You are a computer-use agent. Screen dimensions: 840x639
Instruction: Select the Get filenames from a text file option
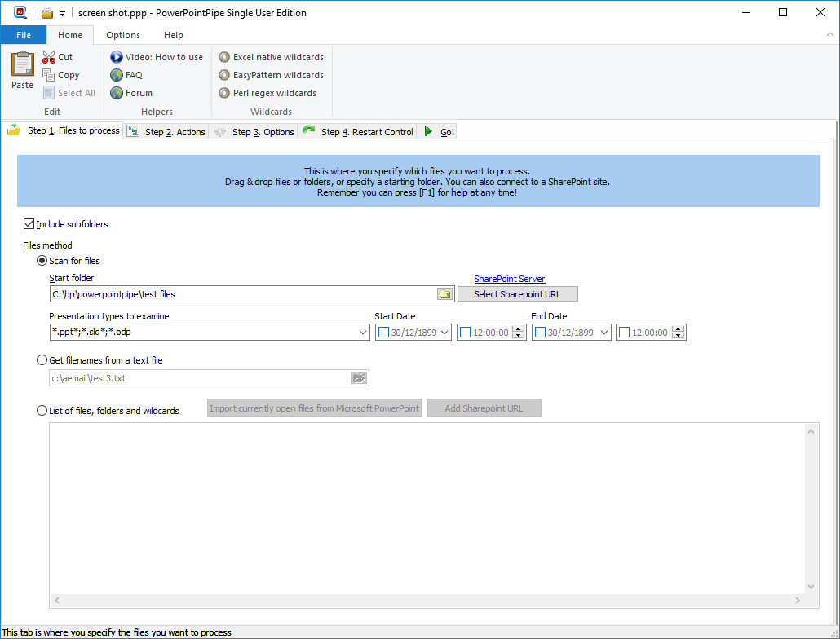[x=42, y=360]
